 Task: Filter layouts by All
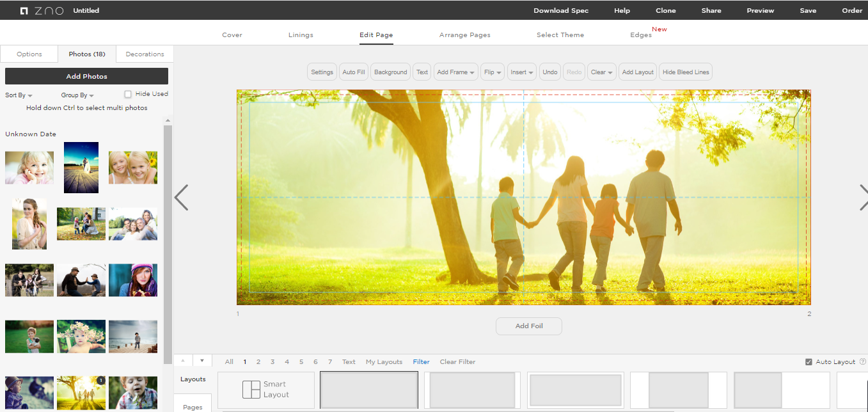pos(229,362)
